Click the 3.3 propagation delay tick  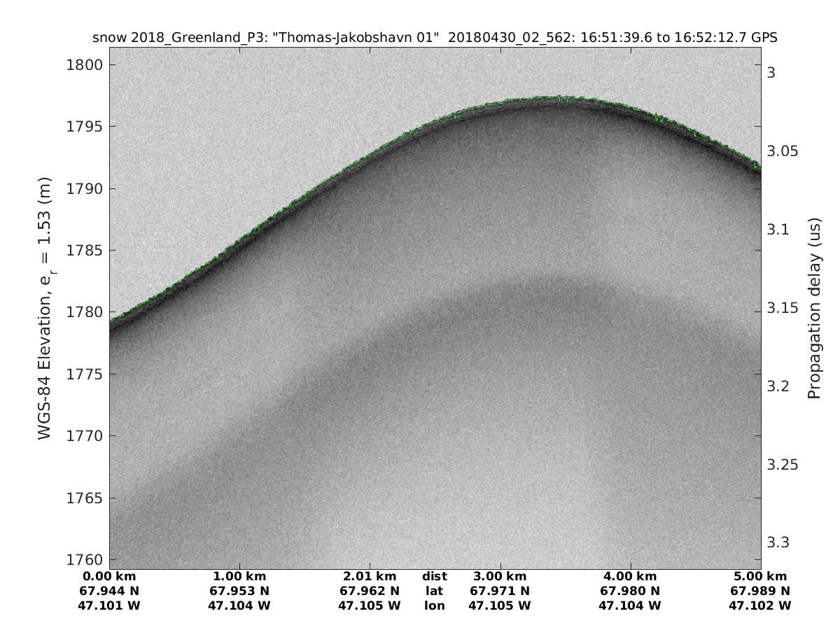pyautogui.click(x=780, y=542)
